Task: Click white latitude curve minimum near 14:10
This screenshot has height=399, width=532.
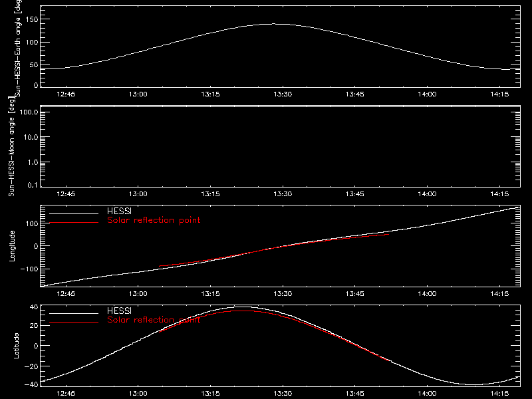Action: click(475, 385)
